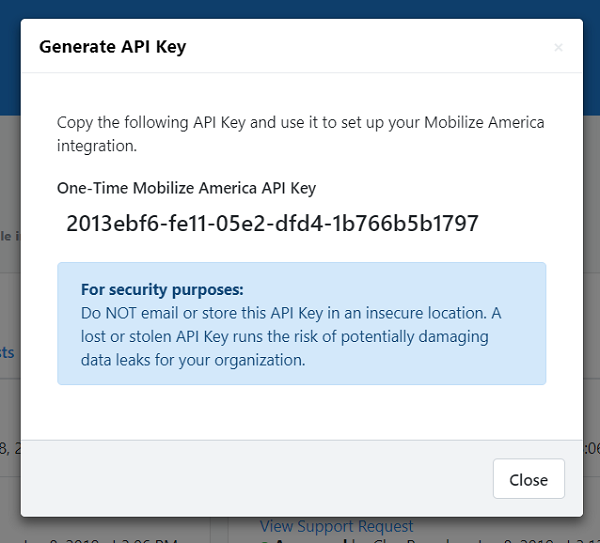Click the dimmed backdrop left of the dialog
The width and height of the screenshot is (600, 543).
coord(10,300)
